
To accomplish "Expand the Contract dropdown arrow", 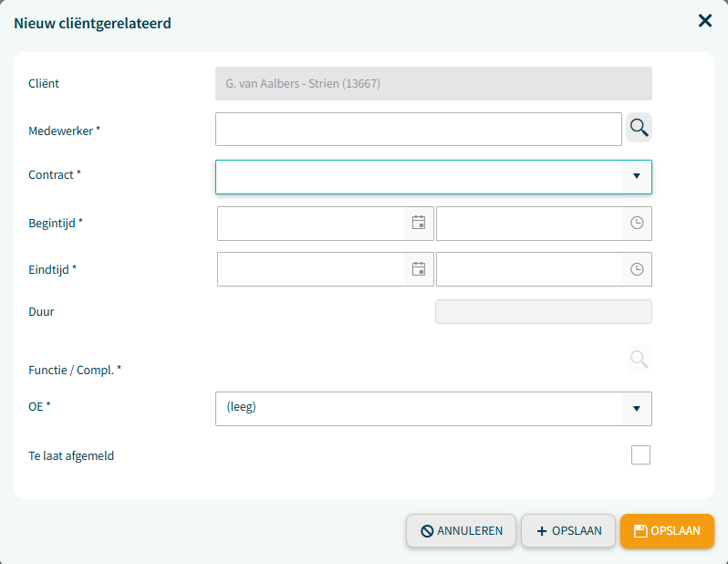I will coord(637,176).
